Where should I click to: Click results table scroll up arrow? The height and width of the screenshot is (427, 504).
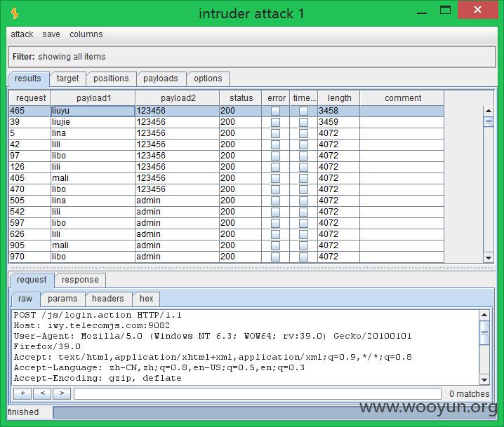pos(489,111)
